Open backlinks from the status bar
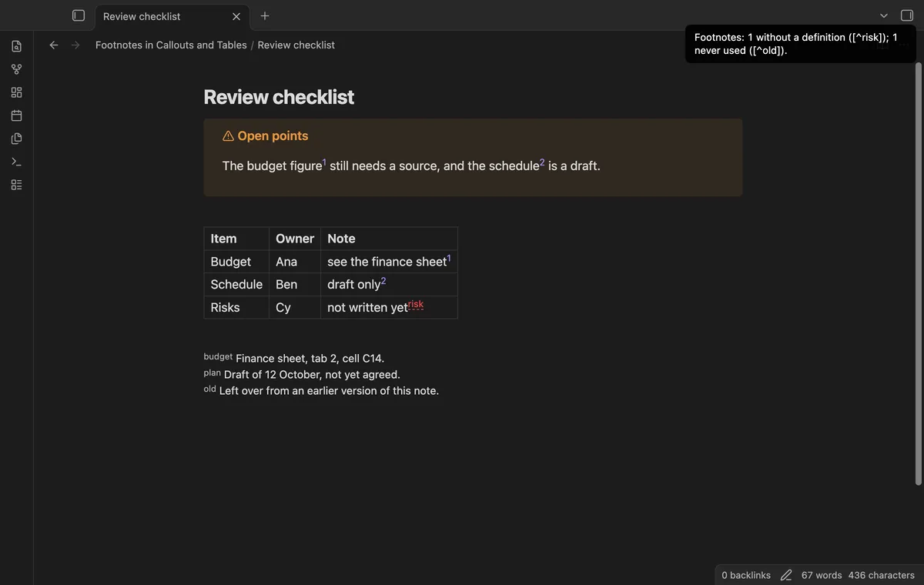 [746, 575]
